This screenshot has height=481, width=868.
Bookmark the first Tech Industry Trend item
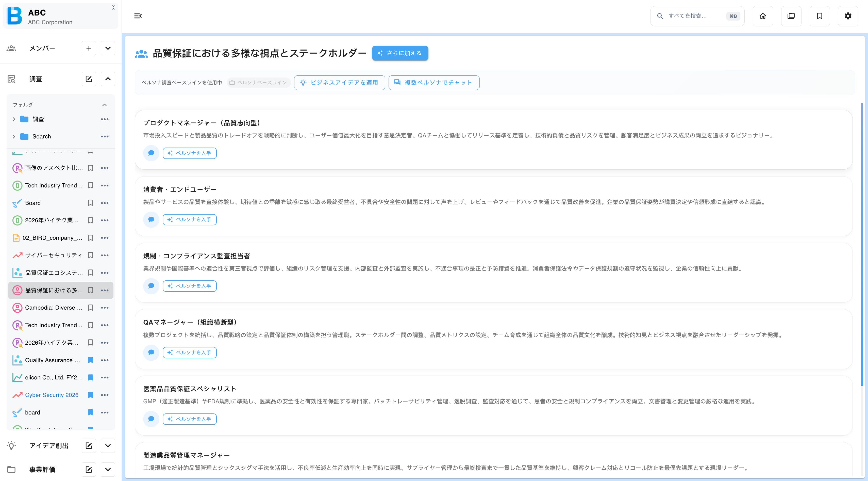[x=90, y=185]
